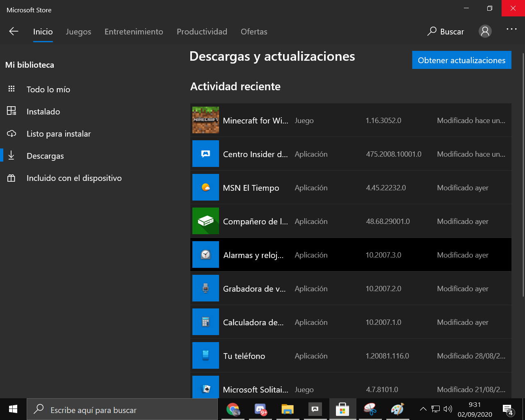Click the MSN El Tiempo weather icon

click(x=205, y=187)
